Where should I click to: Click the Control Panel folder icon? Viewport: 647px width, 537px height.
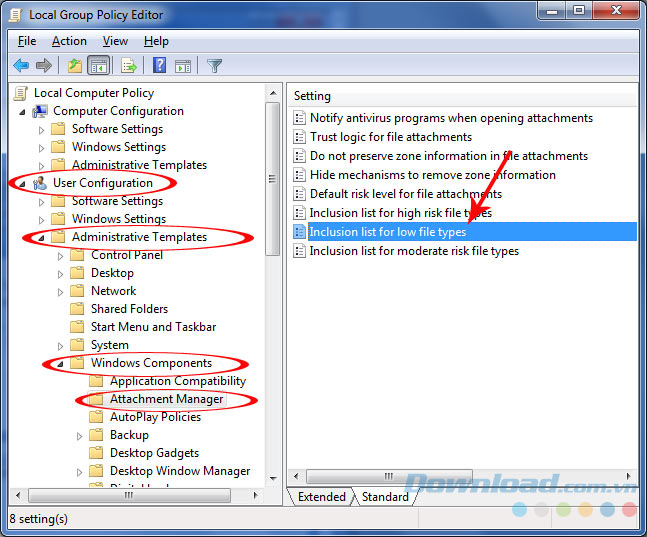[77, 255]
